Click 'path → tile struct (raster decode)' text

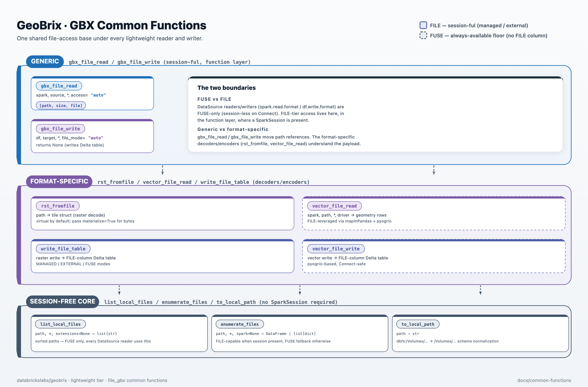click(x=70, y=215)
